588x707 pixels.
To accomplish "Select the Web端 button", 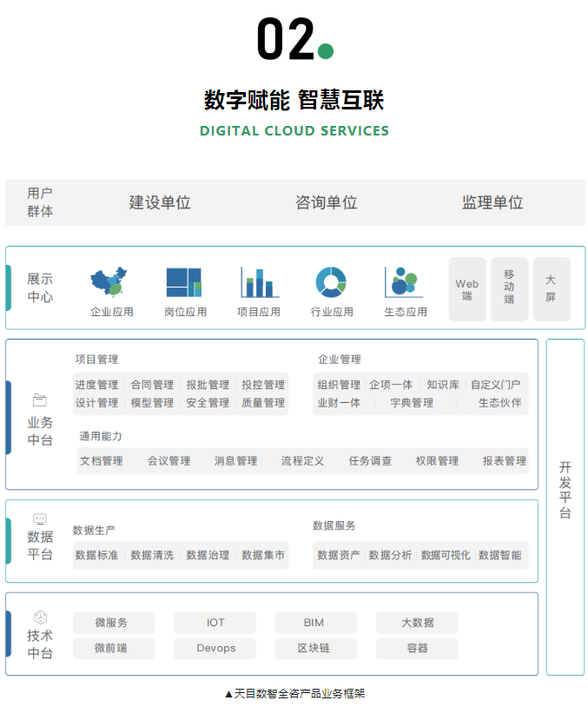I will click(467, 289).
